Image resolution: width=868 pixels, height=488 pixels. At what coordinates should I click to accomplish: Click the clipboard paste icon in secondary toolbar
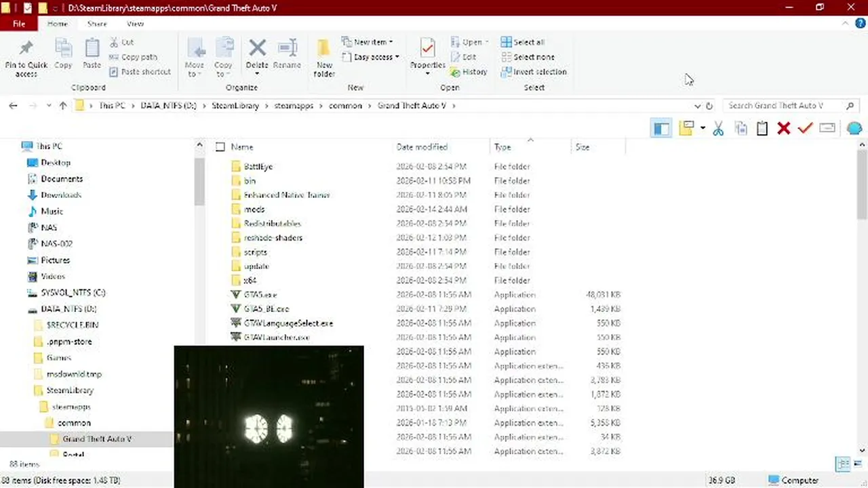[x=762, y=128]
